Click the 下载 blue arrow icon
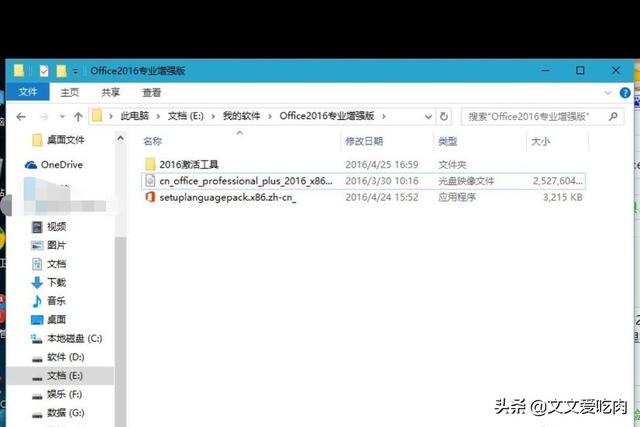This screenshot has width=640, height=427. [x=37, y=282]
